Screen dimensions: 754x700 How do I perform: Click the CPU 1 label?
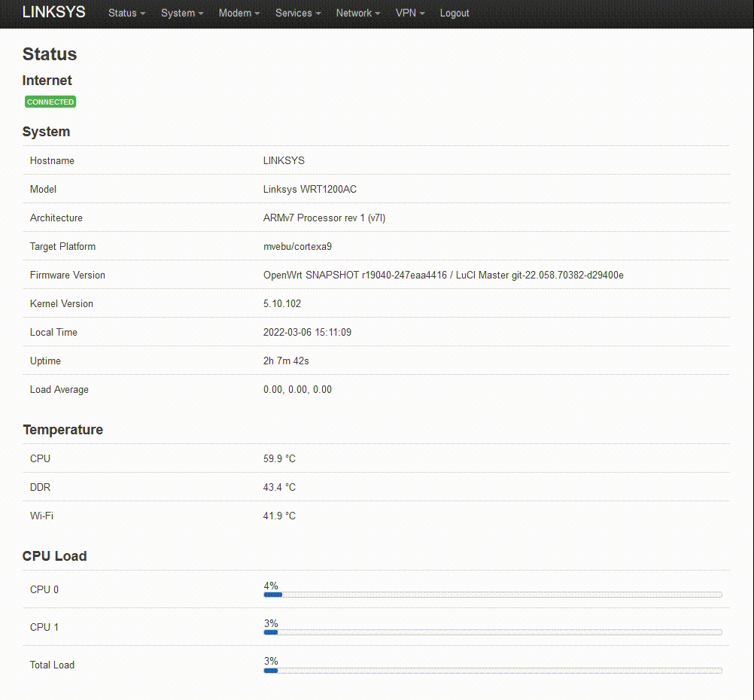[x=44, y=627]
